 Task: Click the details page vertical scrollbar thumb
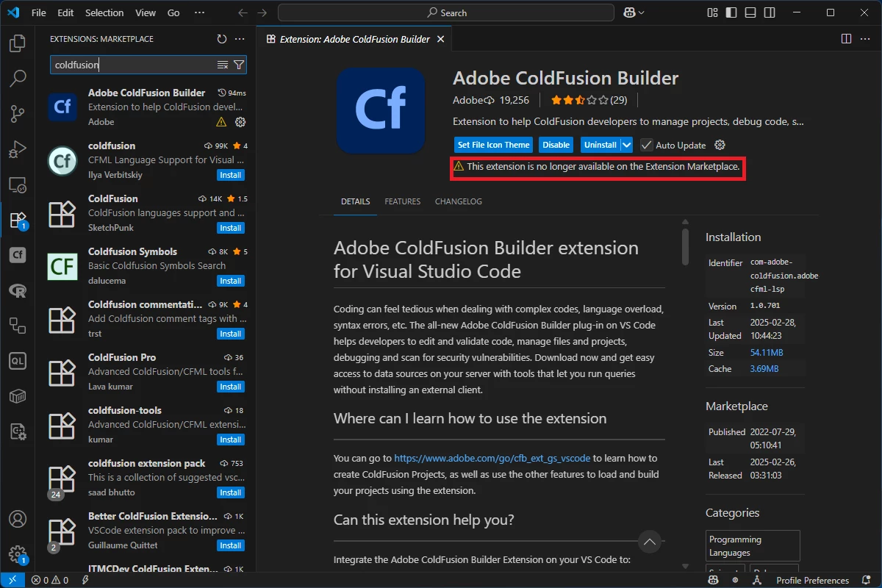point(685,246)
